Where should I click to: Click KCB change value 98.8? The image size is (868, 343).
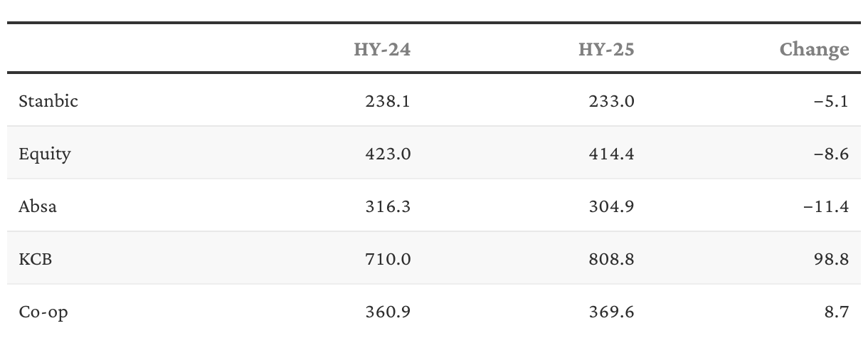pyautogui.click(x=831, y=259)
